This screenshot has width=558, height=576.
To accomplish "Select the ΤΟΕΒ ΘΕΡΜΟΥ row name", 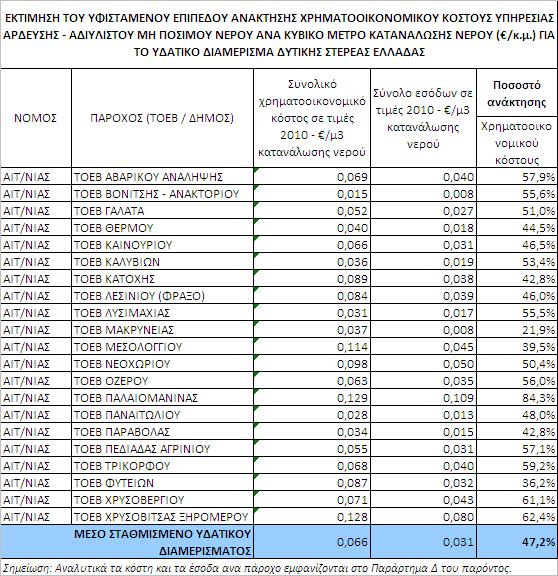I will 162,228.
